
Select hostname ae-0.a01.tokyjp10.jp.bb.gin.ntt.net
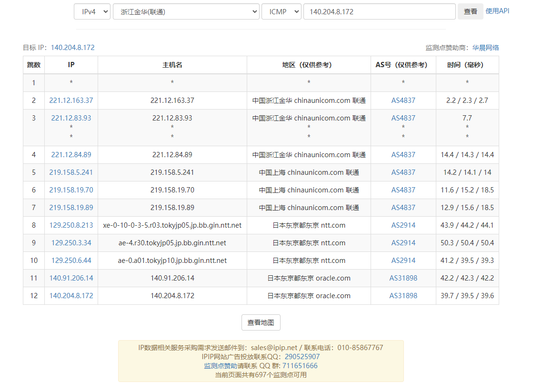(x=172, y=261)
